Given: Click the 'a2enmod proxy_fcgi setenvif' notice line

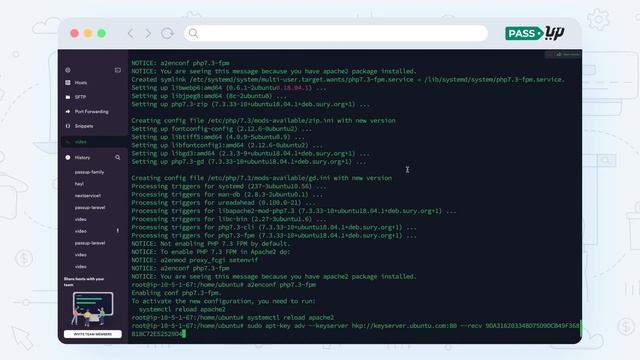Looking at the screenshot, I should click(x=195, y=260).
